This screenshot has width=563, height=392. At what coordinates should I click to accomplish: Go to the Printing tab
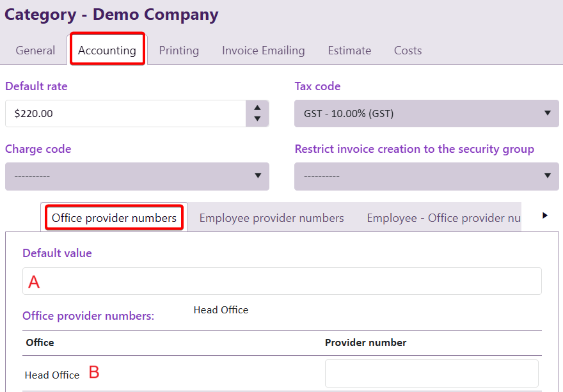[179, 51]
